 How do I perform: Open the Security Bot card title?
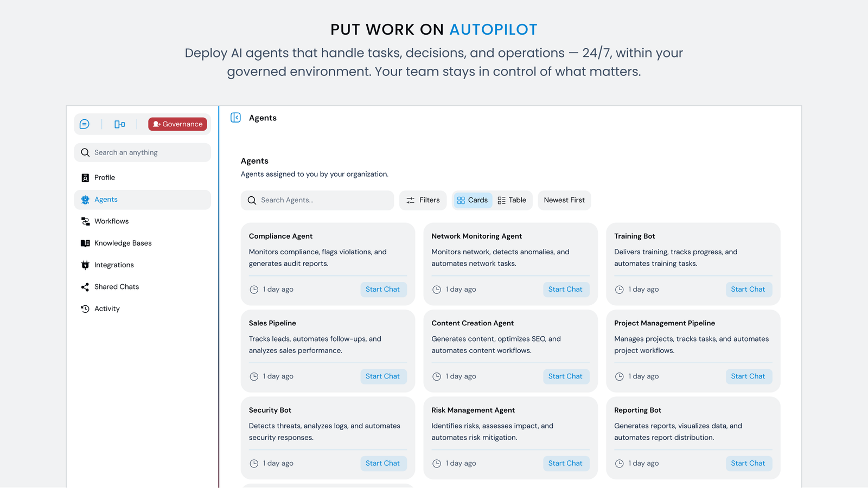(x=270, y=410)
